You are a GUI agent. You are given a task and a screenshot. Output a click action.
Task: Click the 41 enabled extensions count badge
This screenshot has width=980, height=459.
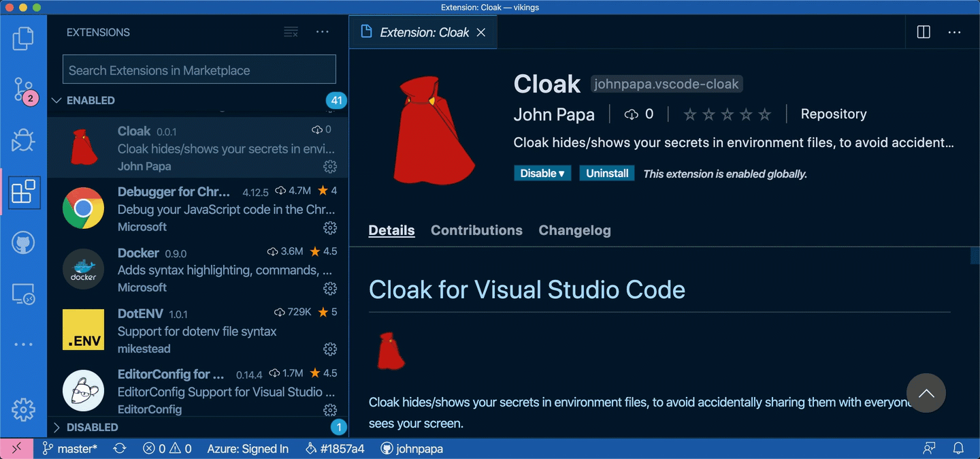336,101
